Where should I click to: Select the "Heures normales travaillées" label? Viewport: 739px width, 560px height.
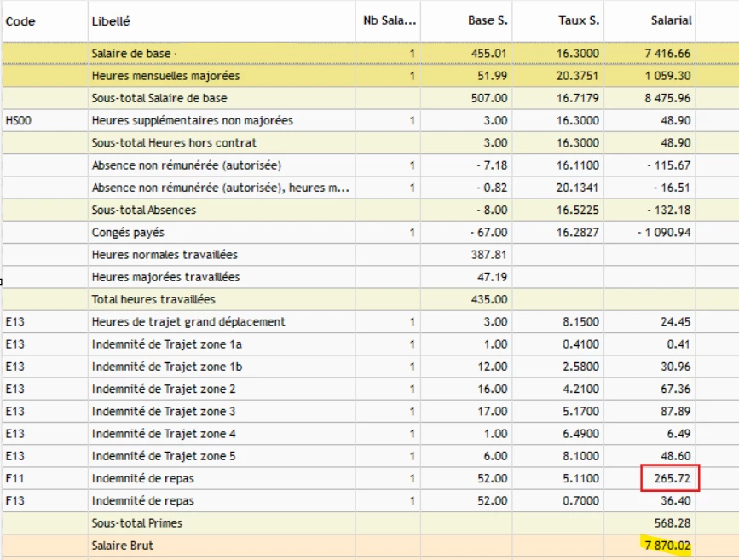[x=165, y=255]
